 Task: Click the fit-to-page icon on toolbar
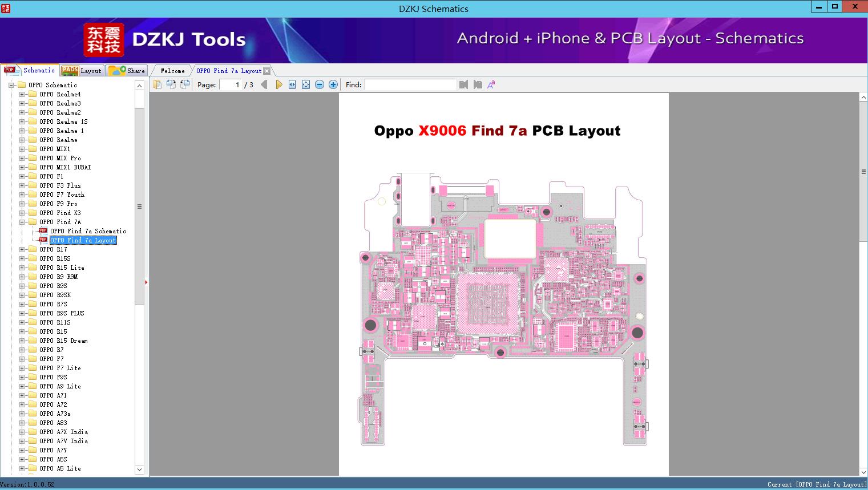pyautogui.click(x=306, y=84)
